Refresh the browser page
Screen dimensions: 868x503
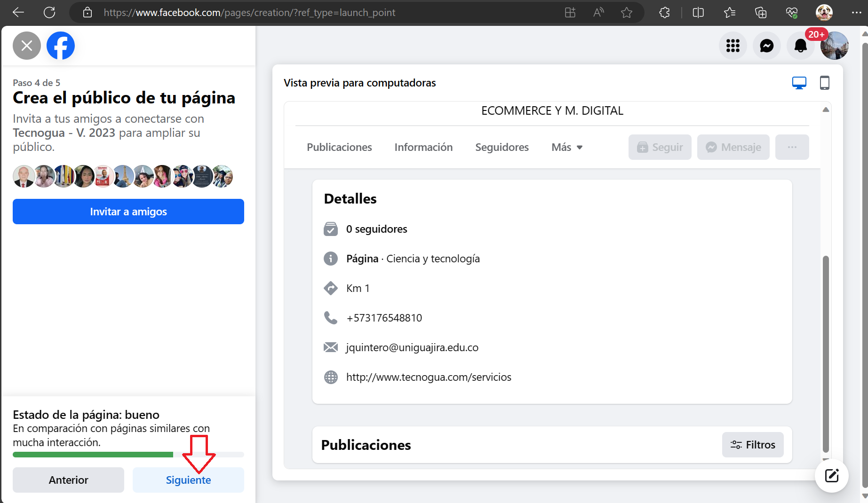click(49, 13)
